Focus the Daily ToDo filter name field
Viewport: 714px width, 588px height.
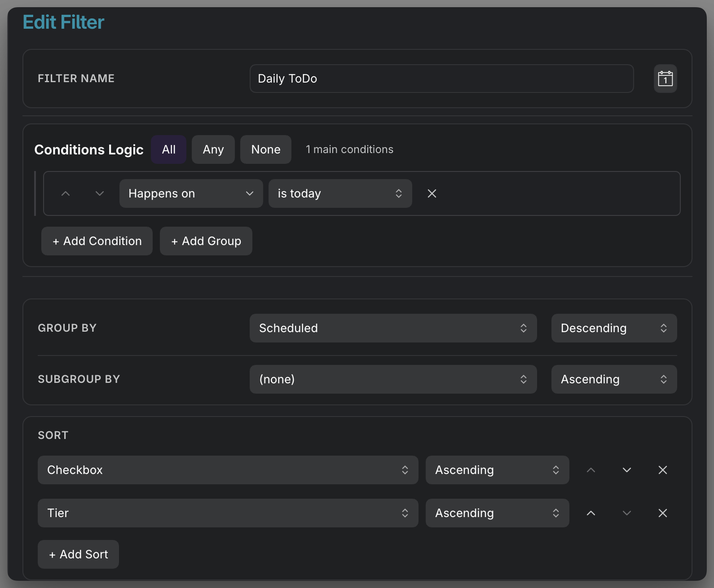pyautogui.click(x=442, y=79)
